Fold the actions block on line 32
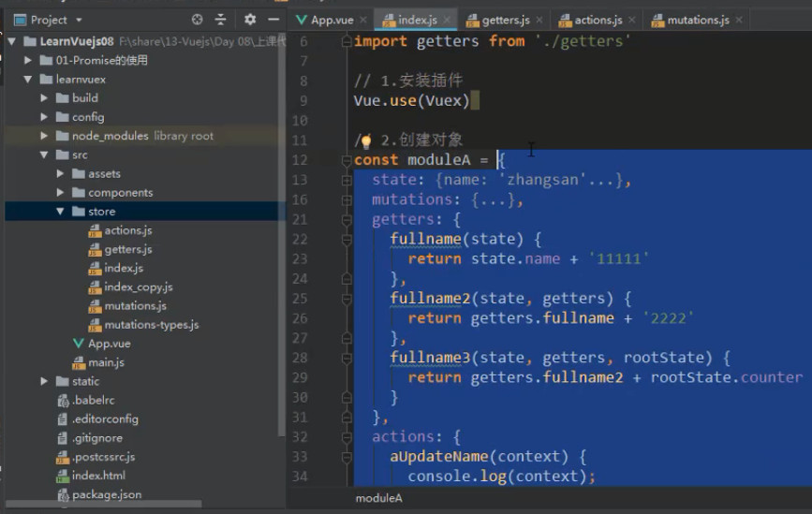The height and width of the screenshot is (514, 812). (347, 437)
